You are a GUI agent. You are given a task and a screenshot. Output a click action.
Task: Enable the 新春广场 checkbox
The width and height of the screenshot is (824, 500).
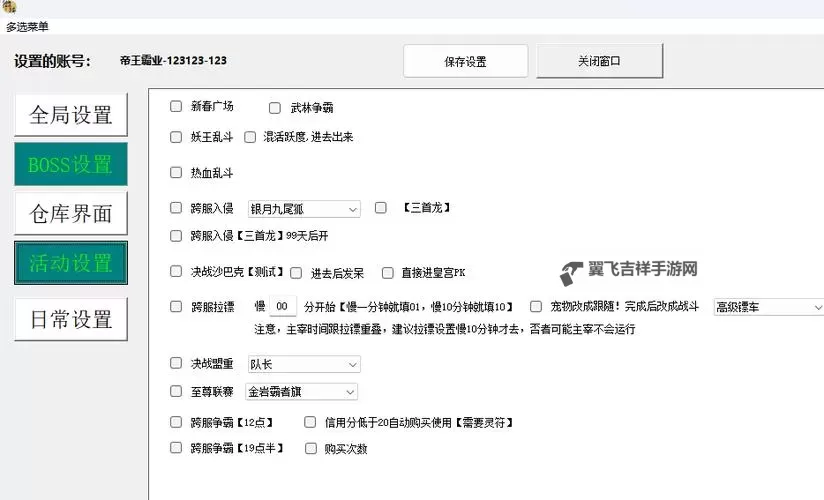pos(176,106)
